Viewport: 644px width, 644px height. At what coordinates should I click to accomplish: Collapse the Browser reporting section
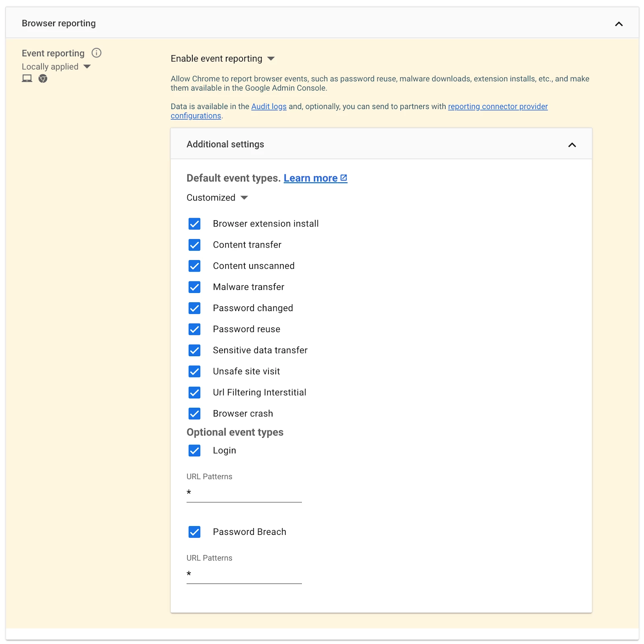click(619, 24)
